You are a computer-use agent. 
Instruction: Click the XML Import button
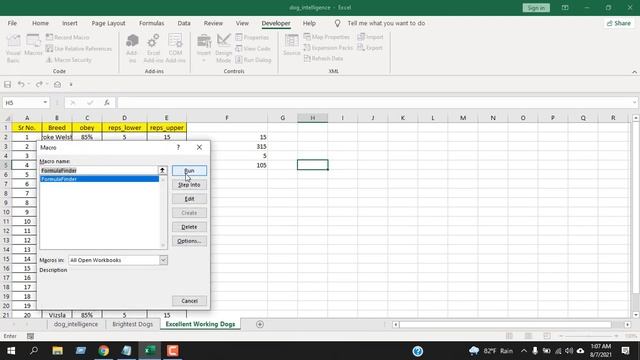click(371, 37)
